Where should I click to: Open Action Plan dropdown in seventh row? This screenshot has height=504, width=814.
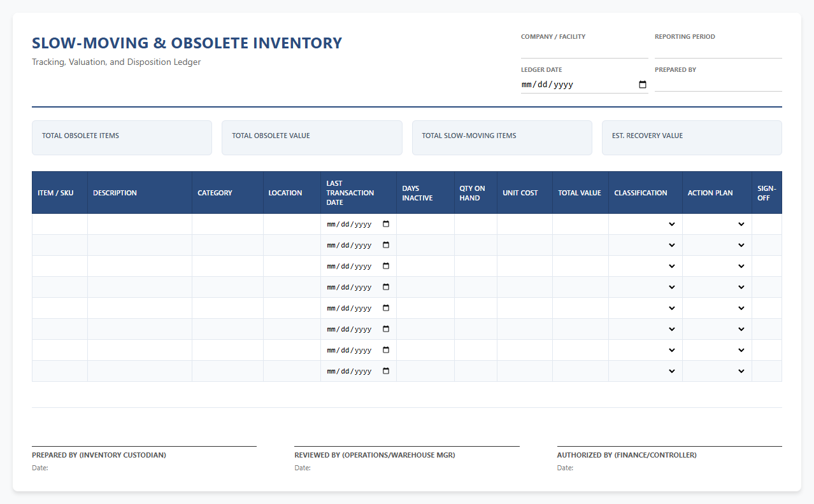[x=717, y=350]
